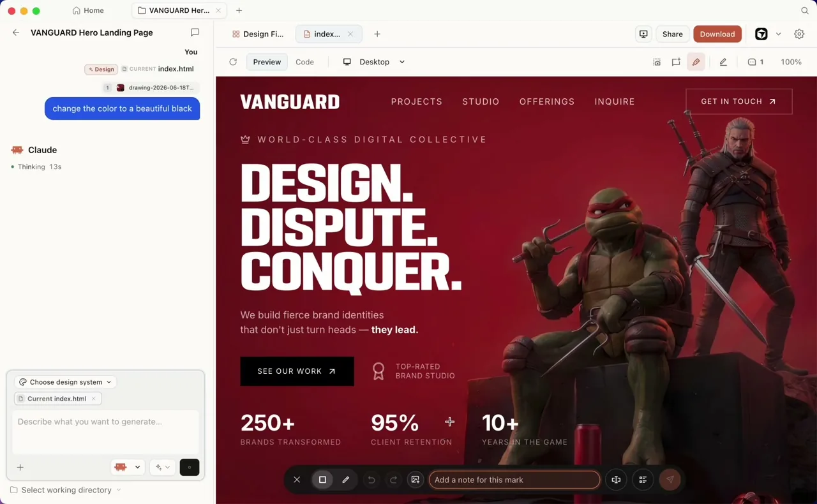The image size is (817, 504).
Task: Open the marks list icon
Action: click(643, 480)
